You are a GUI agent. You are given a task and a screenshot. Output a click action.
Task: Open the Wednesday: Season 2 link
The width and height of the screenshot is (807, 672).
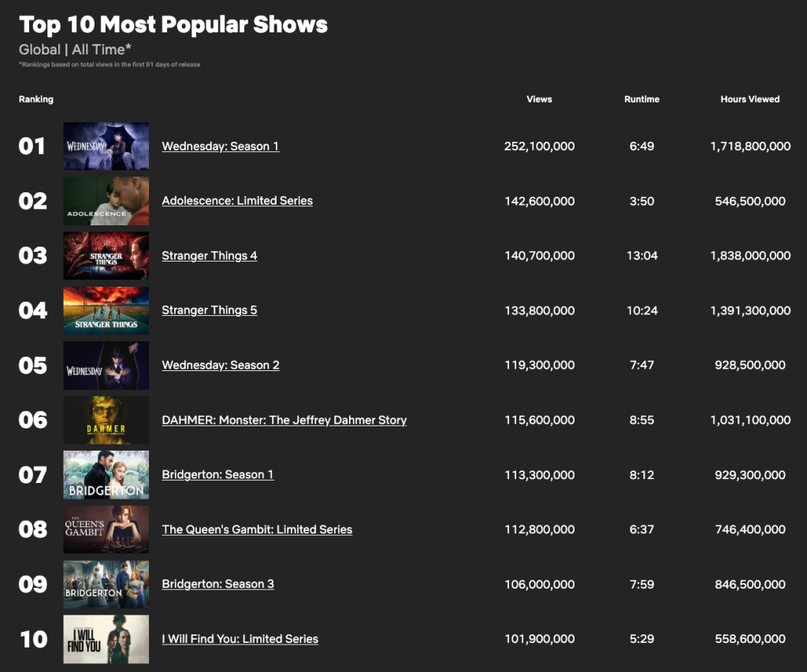tap(221, 366)
